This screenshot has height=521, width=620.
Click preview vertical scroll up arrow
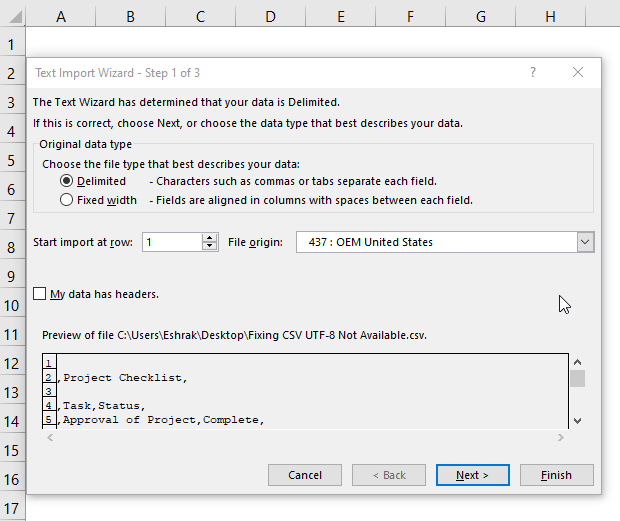coord(577,362)
